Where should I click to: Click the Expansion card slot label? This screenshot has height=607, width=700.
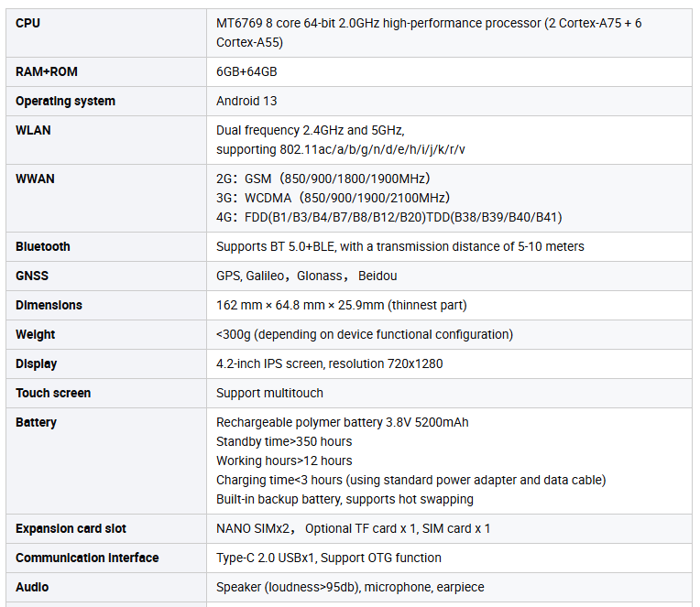click(71, 528)
